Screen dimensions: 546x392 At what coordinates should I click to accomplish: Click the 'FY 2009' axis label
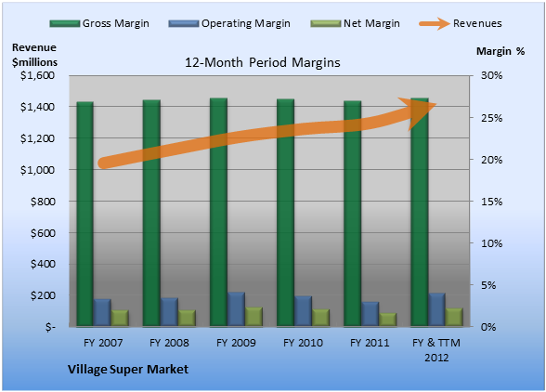click(236, 343)
